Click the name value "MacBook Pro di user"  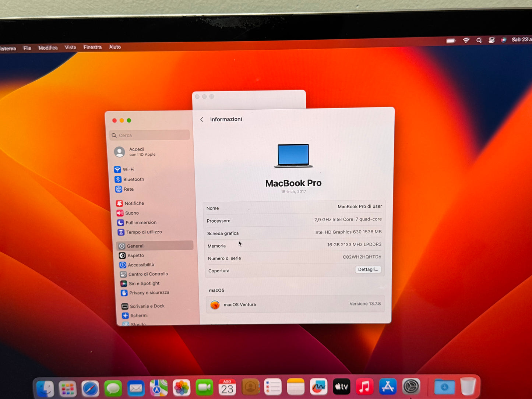click(360, 206)
